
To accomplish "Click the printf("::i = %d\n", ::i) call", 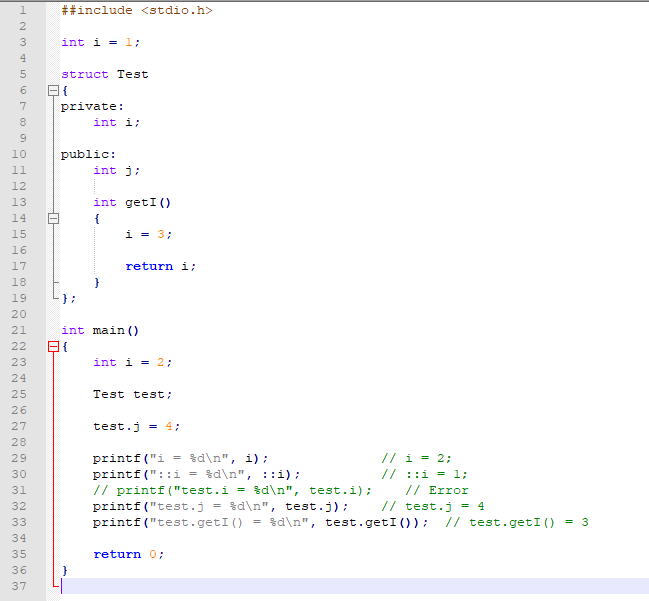I will coord(197,474).
